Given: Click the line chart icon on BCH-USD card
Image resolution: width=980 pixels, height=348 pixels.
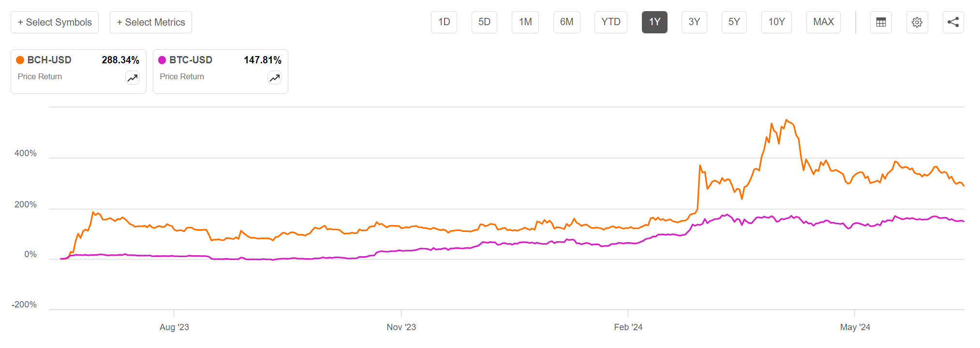Looking at the screenshot, I should [132, 77].
